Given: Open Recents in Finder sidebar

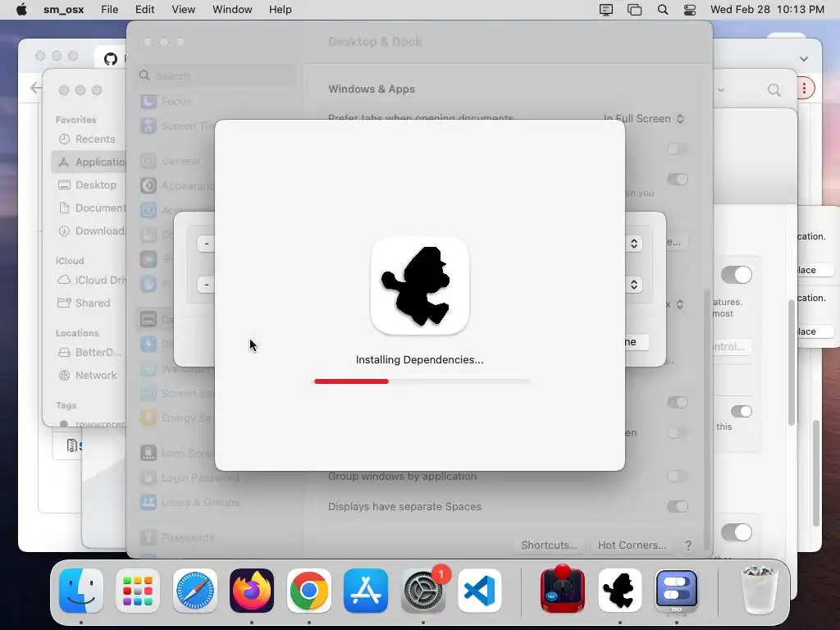Looking at the screenshot, I should [x=87, y=139].
